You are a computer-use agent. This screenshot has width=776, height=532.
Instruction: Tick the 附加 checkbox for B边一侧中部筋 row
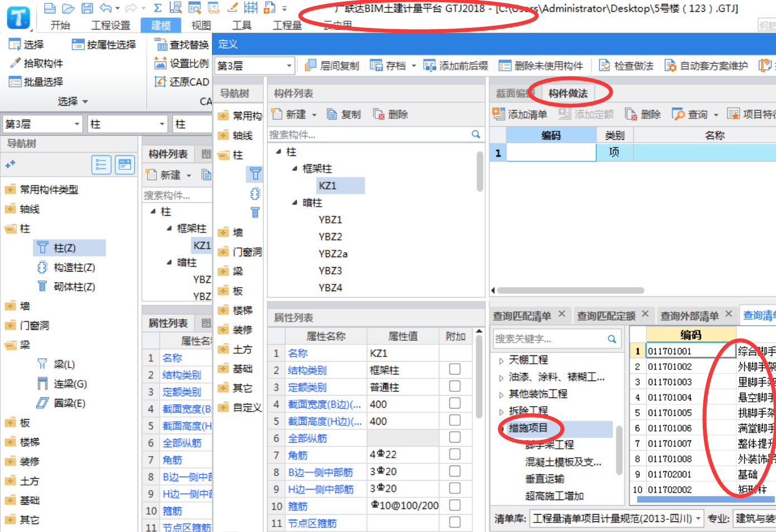(455, 471)
